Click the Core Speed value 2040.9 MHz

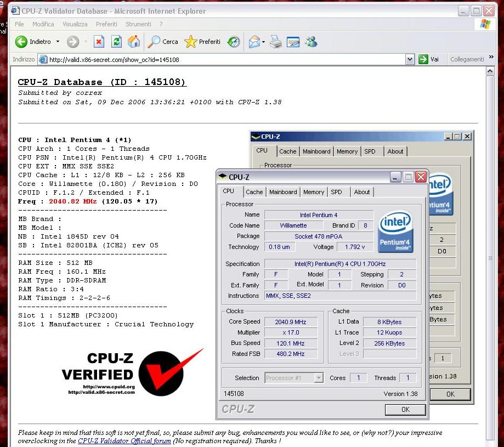point(291,322)
